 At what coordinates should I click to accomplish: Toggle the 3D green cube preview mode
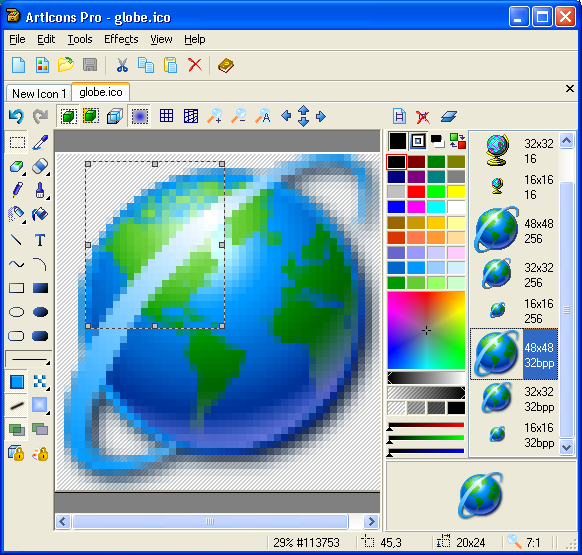(68, 116)
